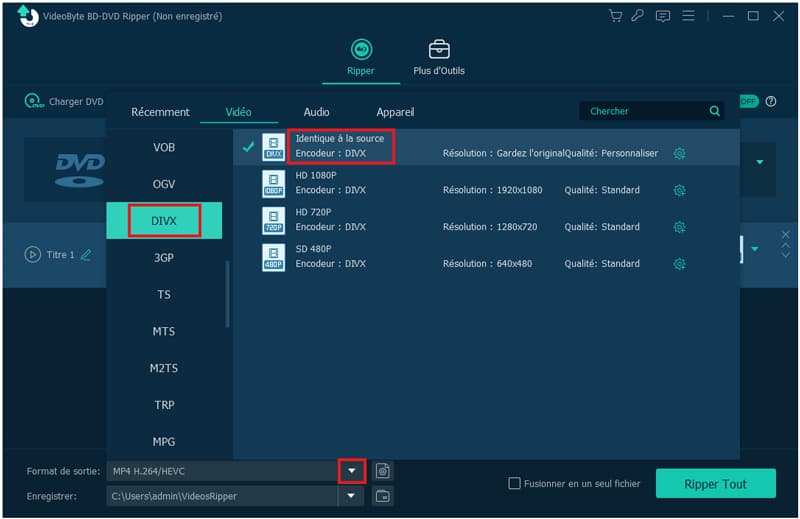Image resolution: width=800 pixels, height=519 pixels.
Task: Open the feedback message icon
Action: (x=662, y=16)
